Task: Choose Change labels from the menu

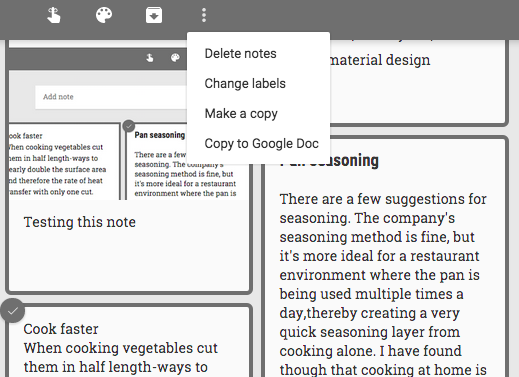Action: (x=245, y=84)
